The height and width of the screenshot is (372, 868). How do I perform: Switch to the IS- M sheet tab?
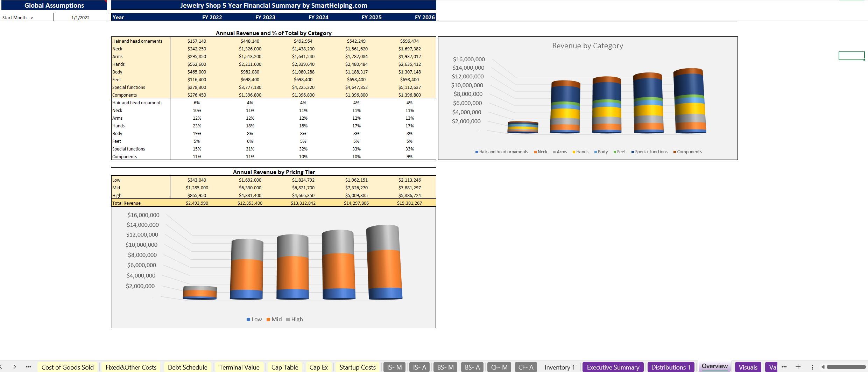coord(394,367)
